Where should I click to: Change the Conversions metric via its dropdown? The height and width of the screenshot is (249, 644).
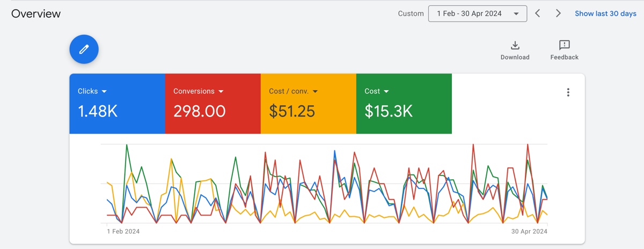[x=199, y=91]
